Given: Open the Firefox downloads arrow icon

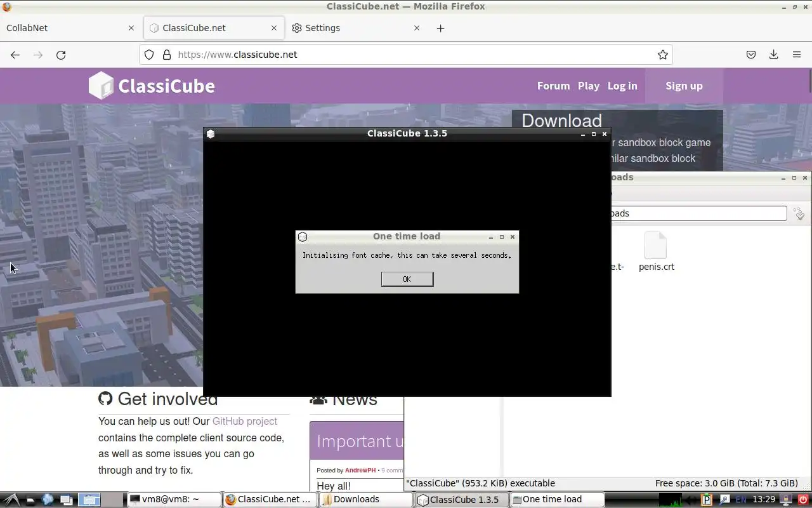Looking at the screenshot, I should (x=774, y=55).
